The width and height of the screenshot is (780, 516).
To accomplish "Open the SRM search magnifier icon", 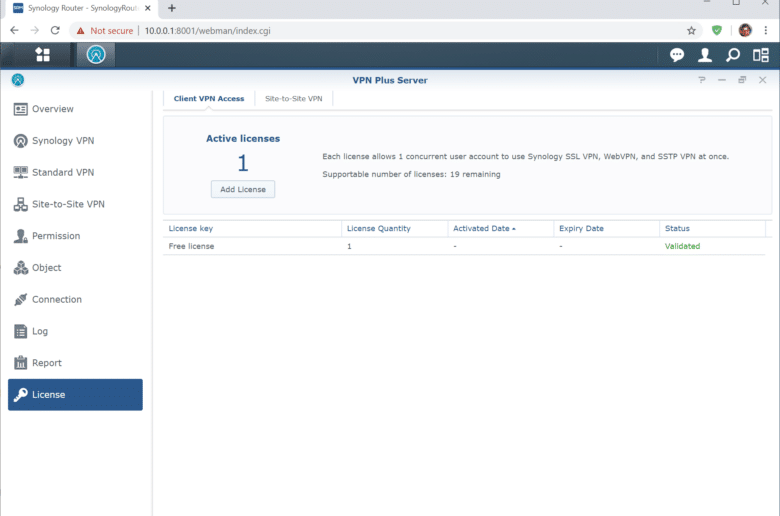I will [733, 55].
